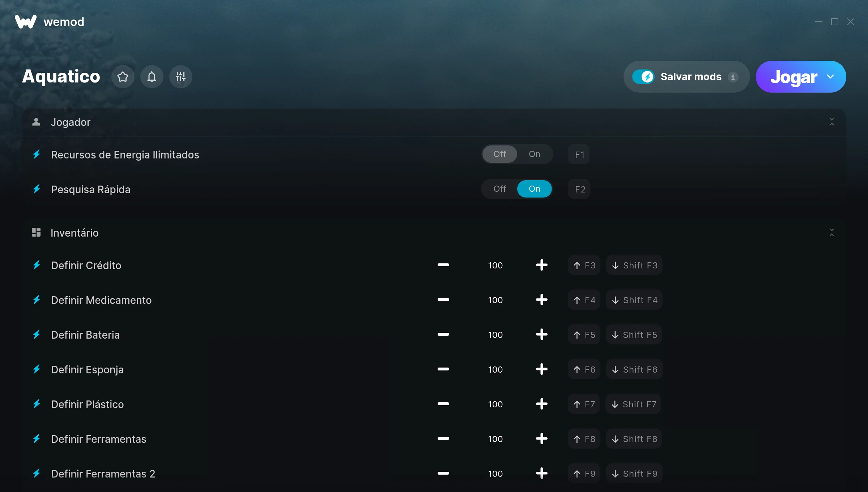The height and width of the screenshot is (492, 868).
Task: Click the WeMod logo icon
Action: point(25,22)
